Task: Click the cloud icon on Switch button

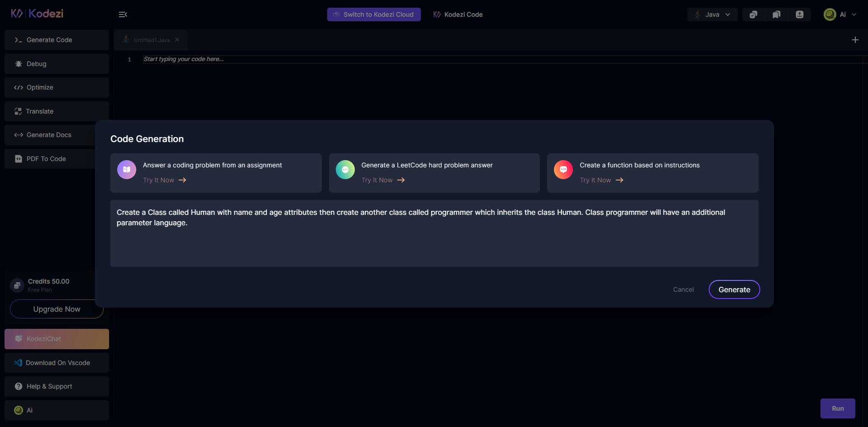Action: pyautogui.click(x=336, y=14)
